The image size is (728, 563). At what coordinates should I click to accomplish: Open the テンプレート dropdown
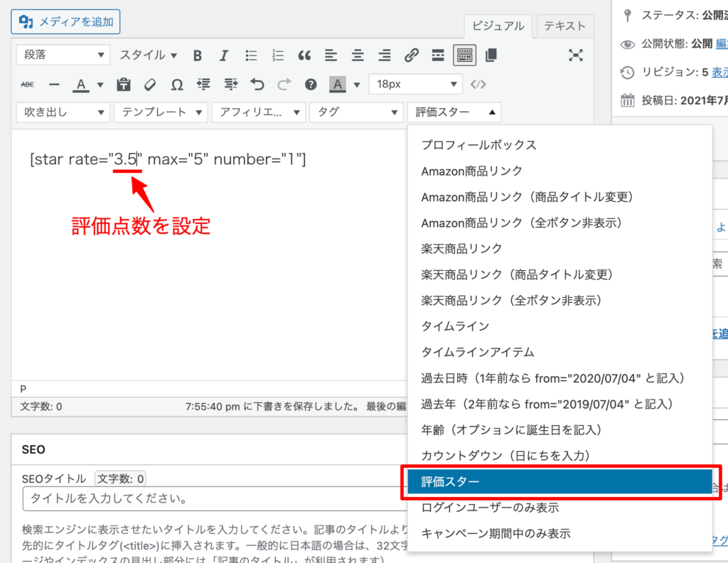pyautogui.click(x=161, y=112)
